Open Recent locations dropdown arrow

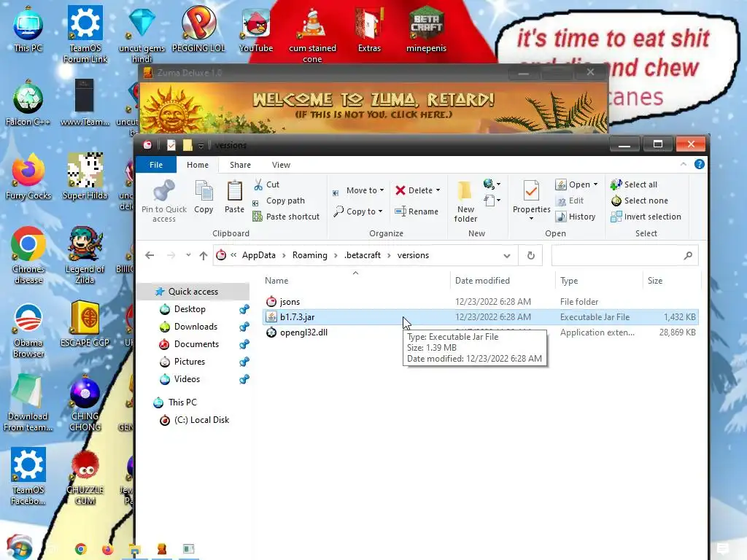tap(189, 255)
